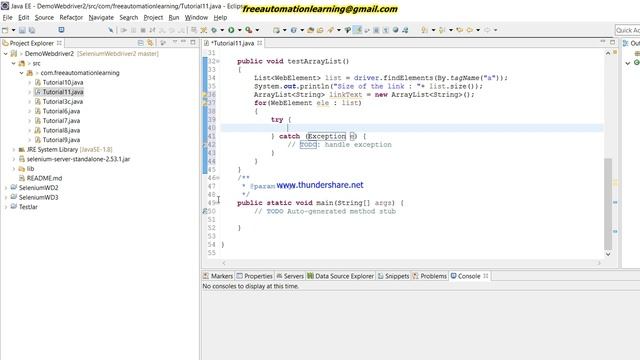Expand the SeleniumWD2 project
640x360 pixels.
coord(6,188)
